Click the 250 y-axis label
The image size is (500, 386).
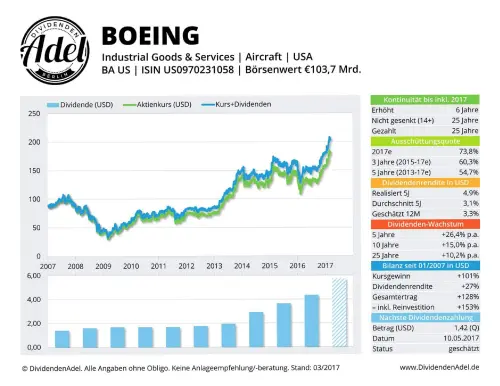(x=34, y=114)
